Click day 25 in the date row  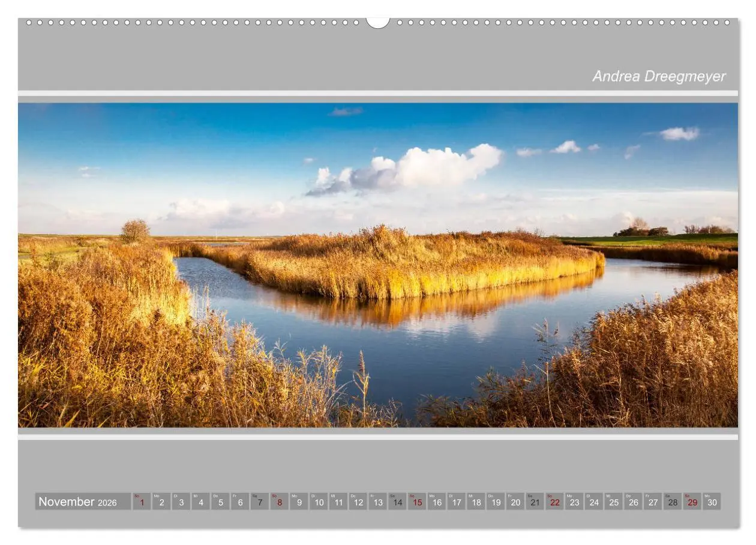tap(614, 501)
